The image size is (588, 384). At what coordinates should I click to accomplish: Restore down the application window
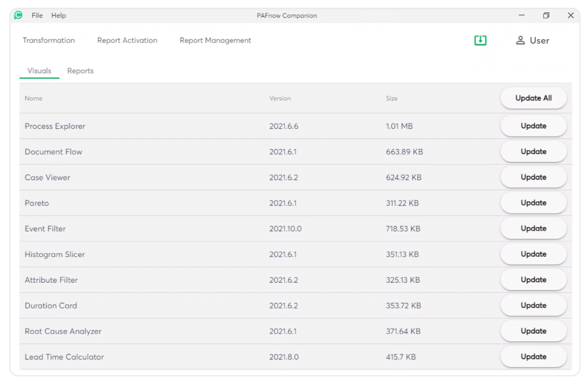546,15
